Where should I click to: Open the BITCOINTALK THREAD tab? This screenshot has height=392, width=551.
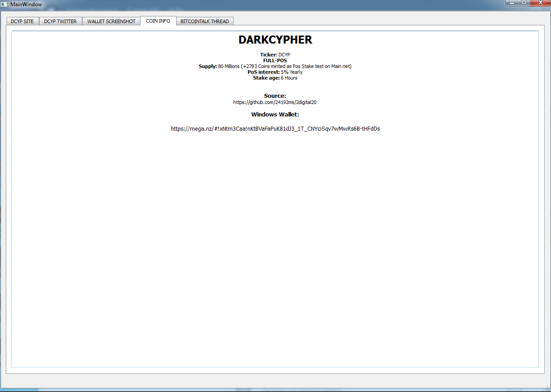point(205,21)
